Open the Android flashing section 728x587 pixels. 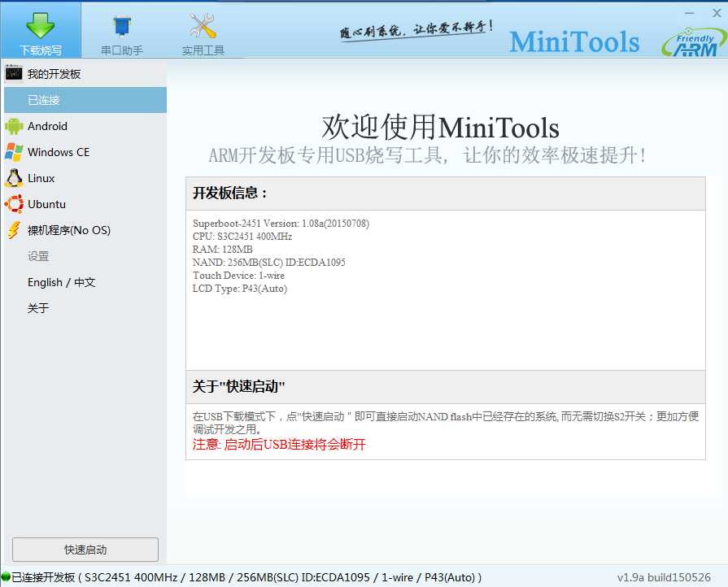click(85, 126)
